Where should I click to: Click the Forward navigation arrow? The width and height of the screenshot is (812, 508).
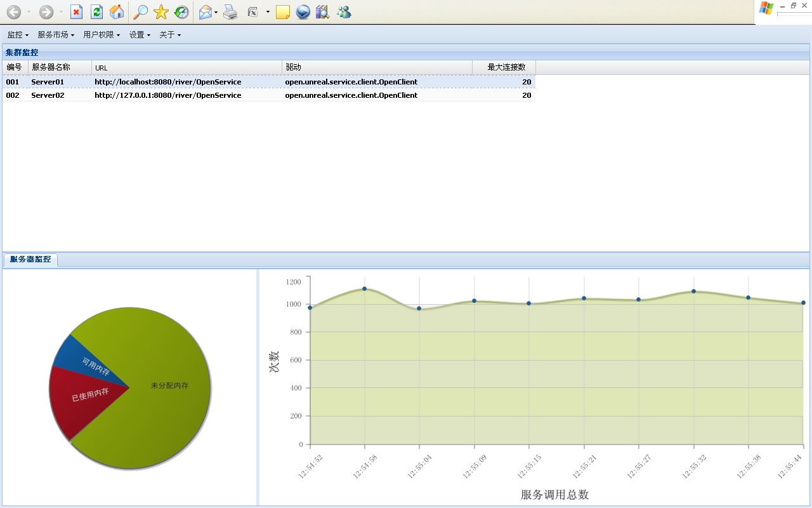[x=46, y=12]
